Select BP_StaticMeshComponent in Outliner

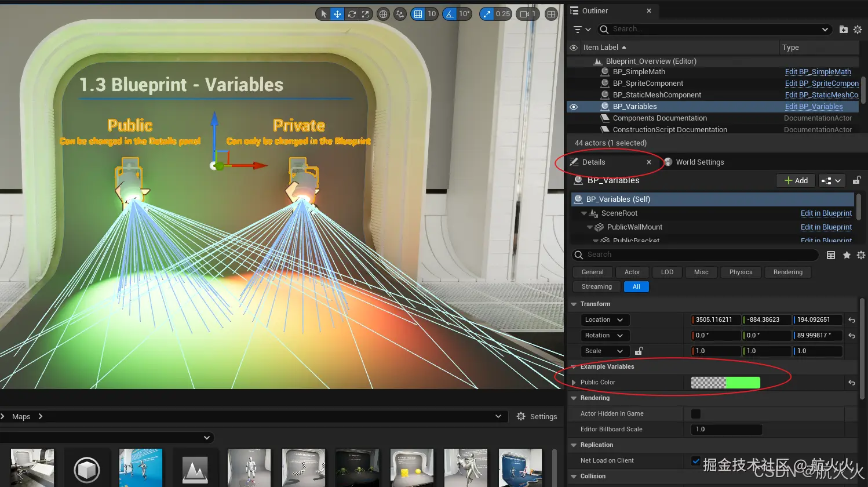657,95
